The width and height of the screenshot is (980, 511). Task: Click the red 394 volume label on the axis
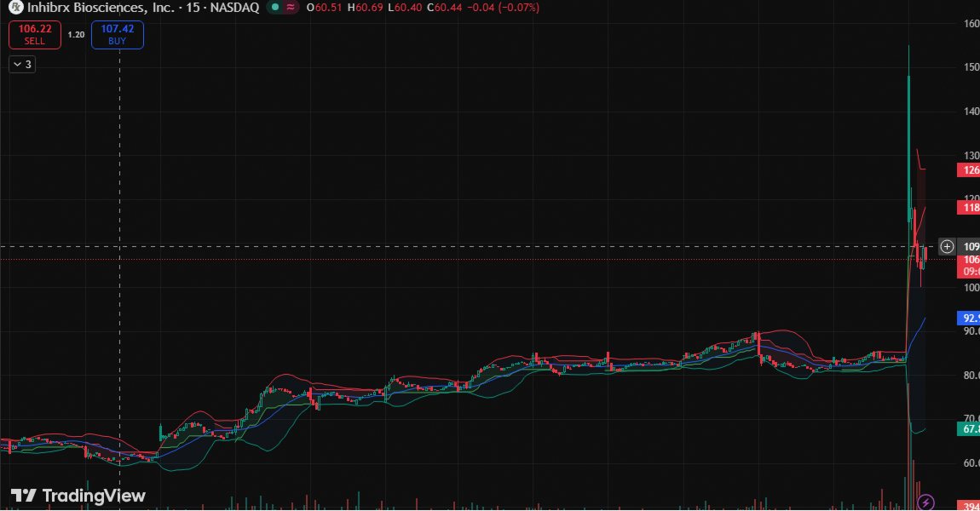(x=969, y=505)
